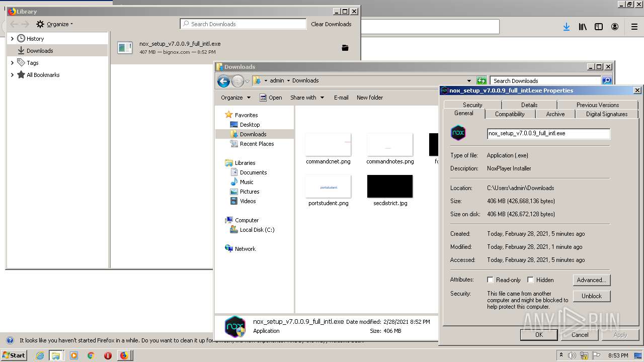Open the recent pages dropdown arrow
The height and width of the screenshot is (362, 644).
click(247, 81)
